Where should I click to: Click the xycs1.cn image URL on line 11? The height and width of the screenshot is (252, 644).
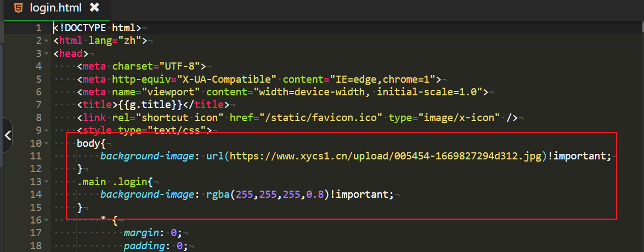[386, 156]
